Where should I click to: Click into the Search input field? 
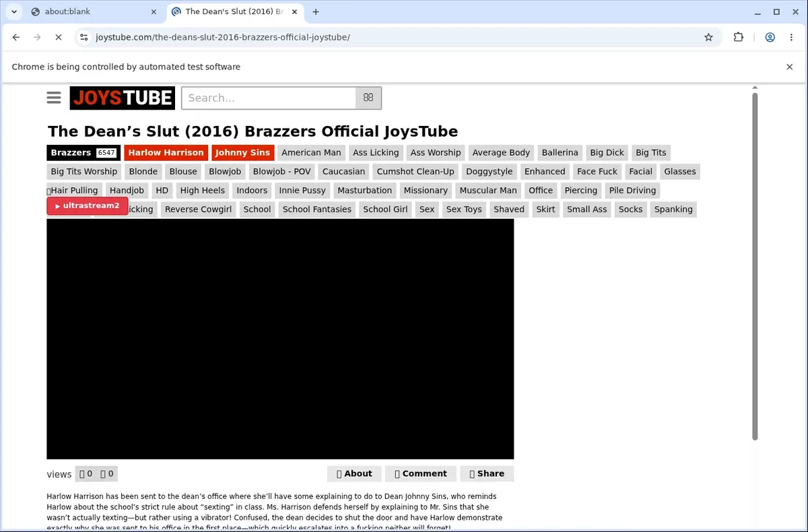(269, 98)
